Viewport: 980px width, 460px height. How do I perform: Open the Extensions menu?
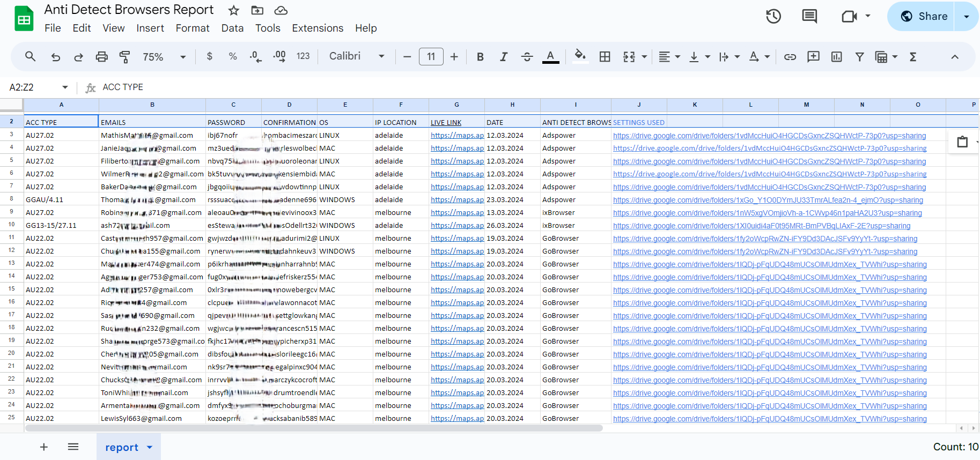[x=318, y=28]
